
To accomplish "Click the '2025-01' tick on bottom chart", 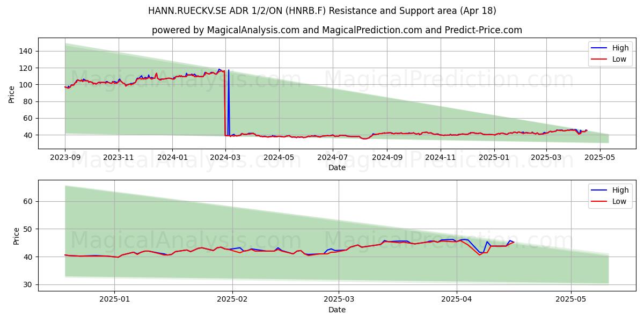I will [x=115, y=299].
